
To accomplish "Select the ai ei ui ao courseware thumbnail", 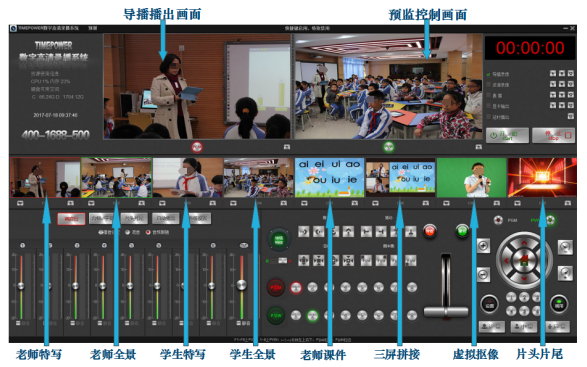I will [329, 177].
